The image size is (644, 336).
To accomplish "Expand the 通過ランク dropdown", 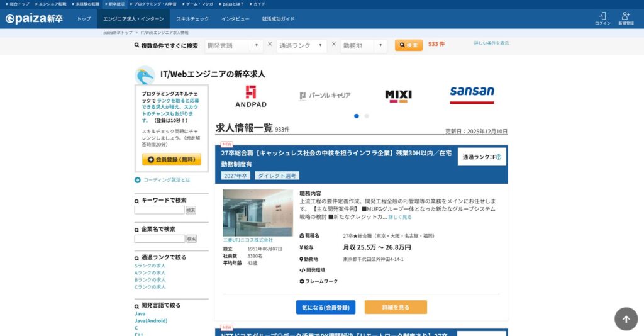I will (301, 46).
